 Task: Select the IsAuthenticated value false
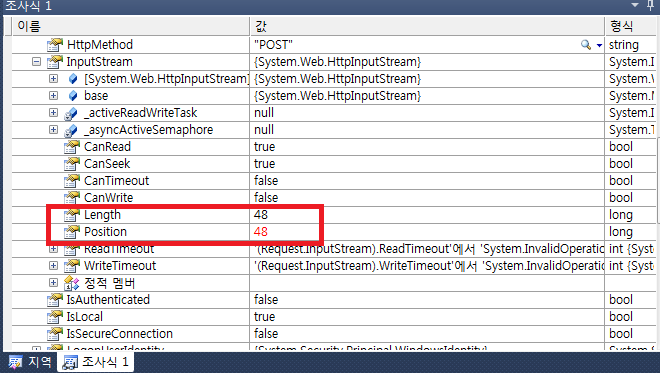click(266, 300)
